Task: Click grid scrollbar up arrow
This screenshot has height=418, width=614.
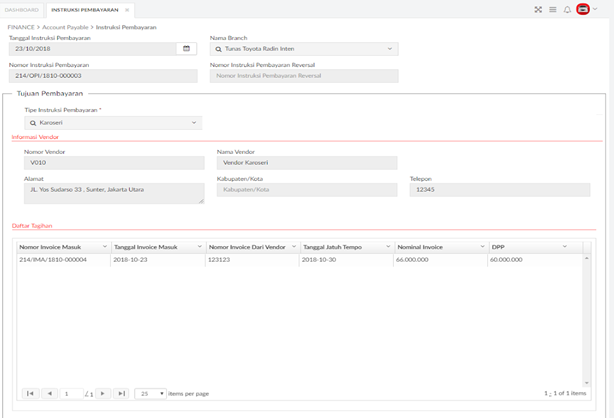Action: 587,258
